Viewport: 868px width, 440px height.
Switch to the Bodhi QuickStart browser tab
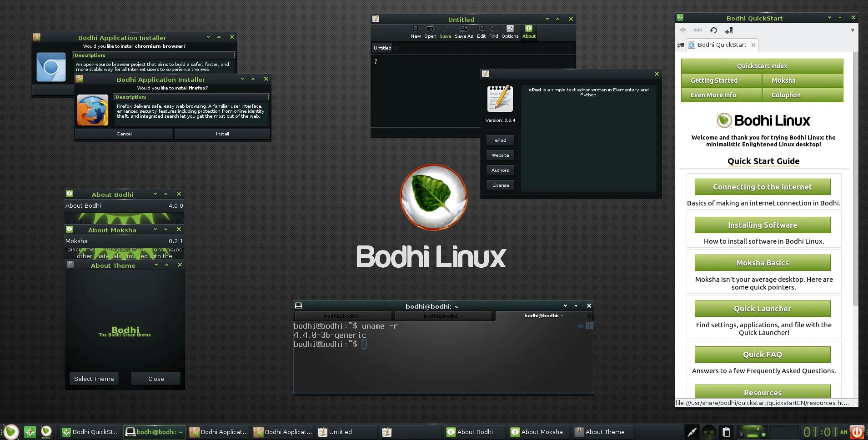tap(721, 45)
